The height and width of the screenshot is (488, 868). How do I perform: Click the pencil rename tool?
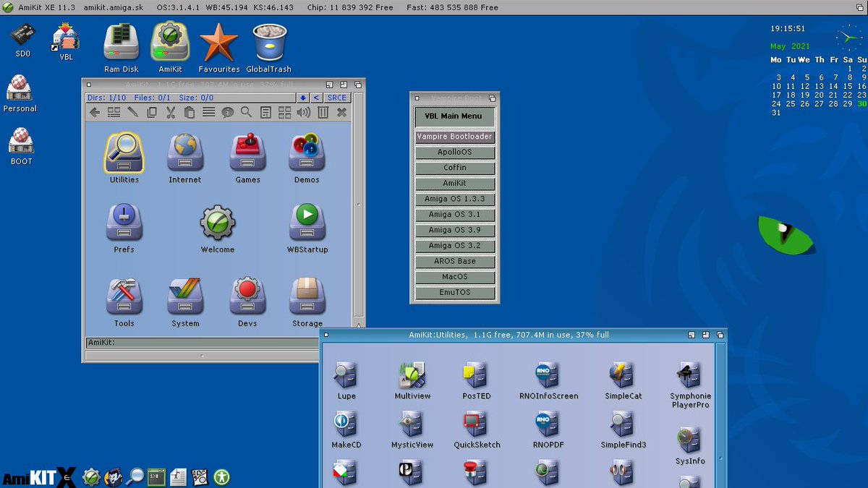[132, 112]
